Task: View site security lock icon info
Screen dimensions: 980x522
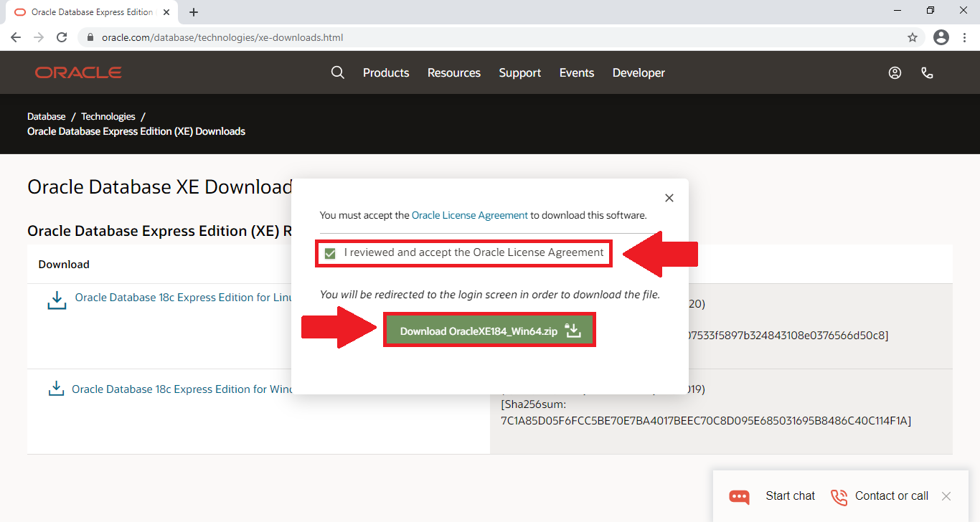Action: [x=90, y=37]
